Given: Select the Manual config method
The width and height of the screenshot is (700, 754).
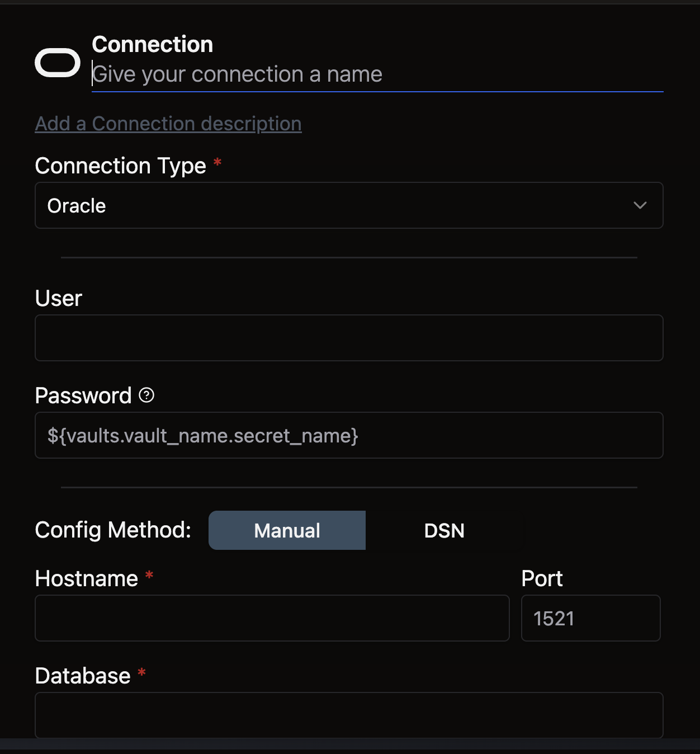Looking at the screenshot, I should pos(287,530).
